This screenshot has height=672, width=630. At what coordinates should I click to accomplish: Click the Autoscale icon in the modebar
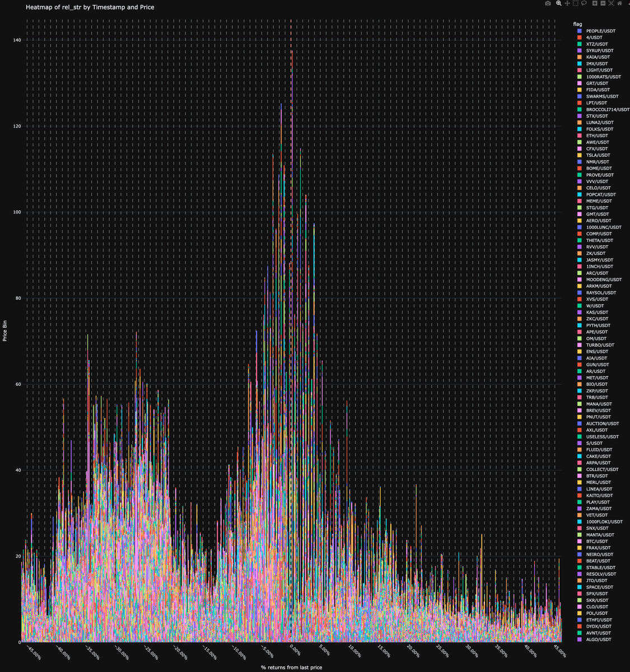click(x=611, y=3)
